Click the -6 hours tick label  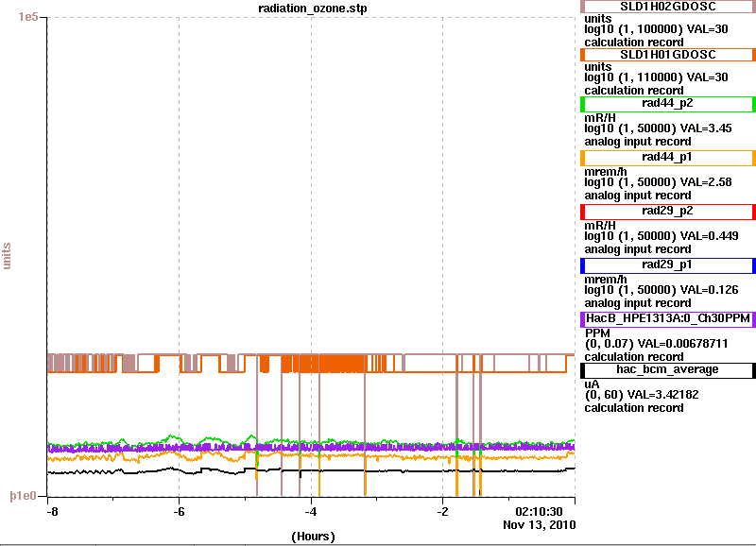(x=179, y=511)
